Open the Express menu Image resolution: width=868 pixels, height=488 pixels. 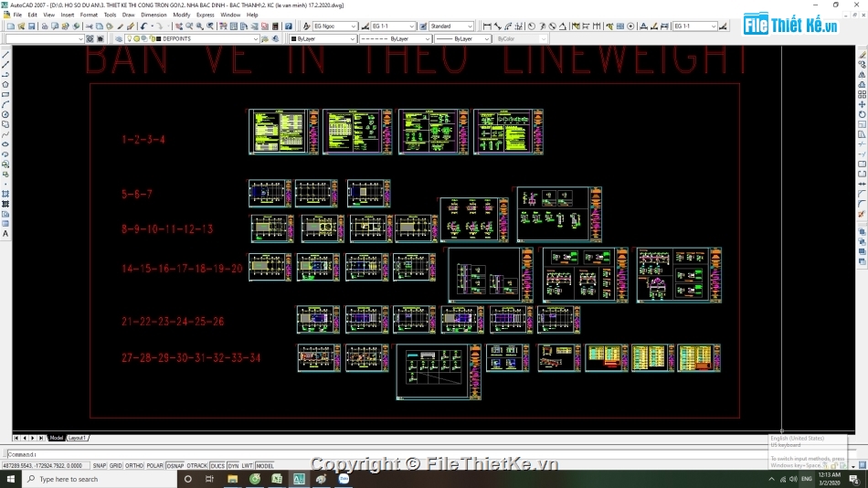(206, 15)
